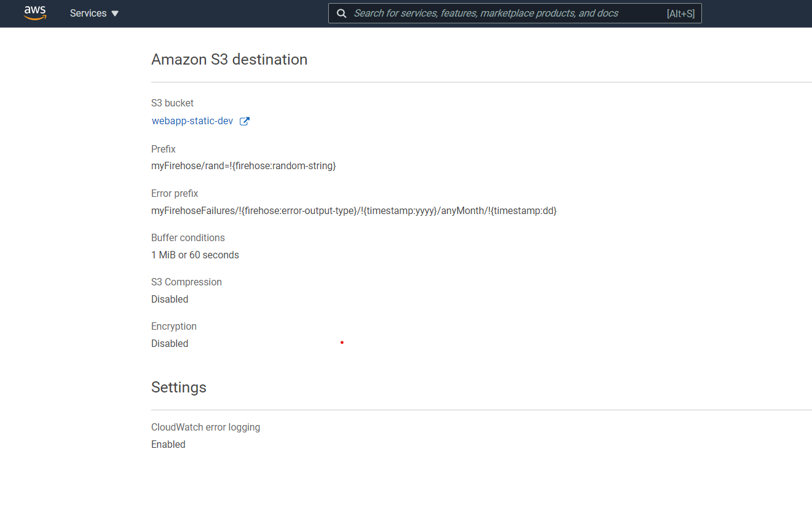Select the myFirehose/rand= prefix value
The height and width of the screenshot is (521, 812).
tap(243, 166)
